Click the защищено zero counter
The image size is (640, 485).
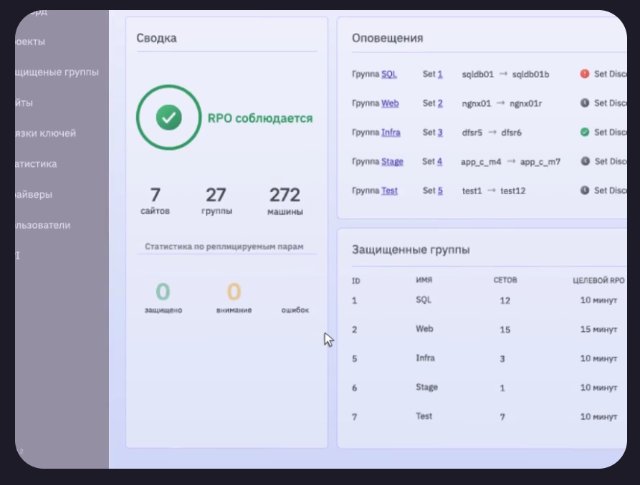[163, 297]
